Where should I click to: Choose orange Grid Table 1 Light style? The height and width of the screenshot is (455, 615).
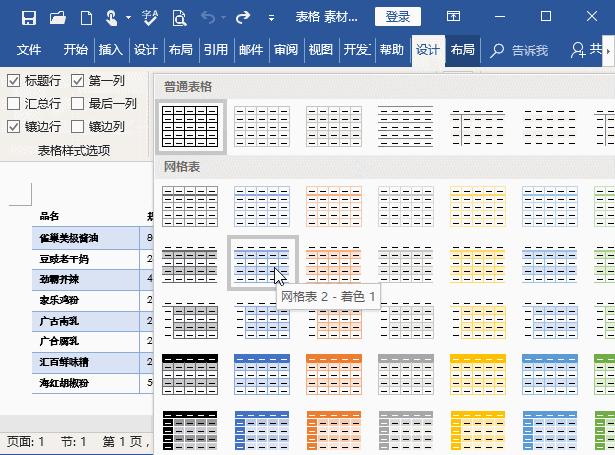click(x=334, y=207)
